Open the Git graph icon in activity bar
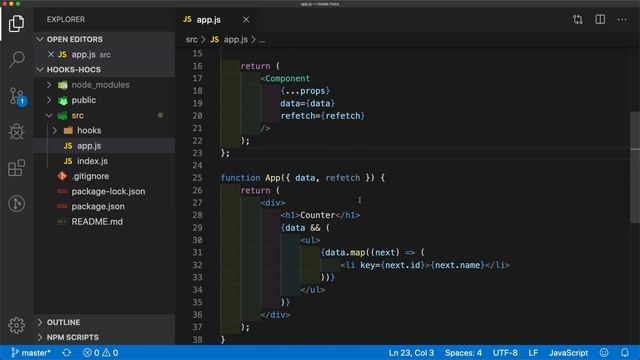The image size is (640, 360). (16, 203)
